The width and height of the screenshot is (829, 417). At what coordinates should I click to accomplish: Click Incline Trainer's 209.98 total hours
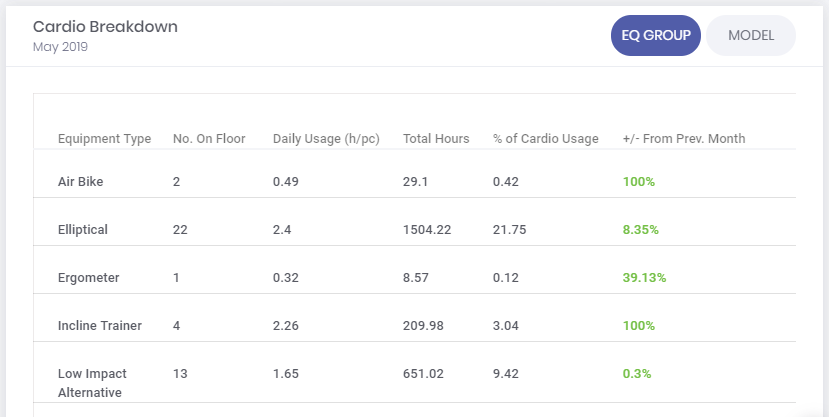(424, 326)
